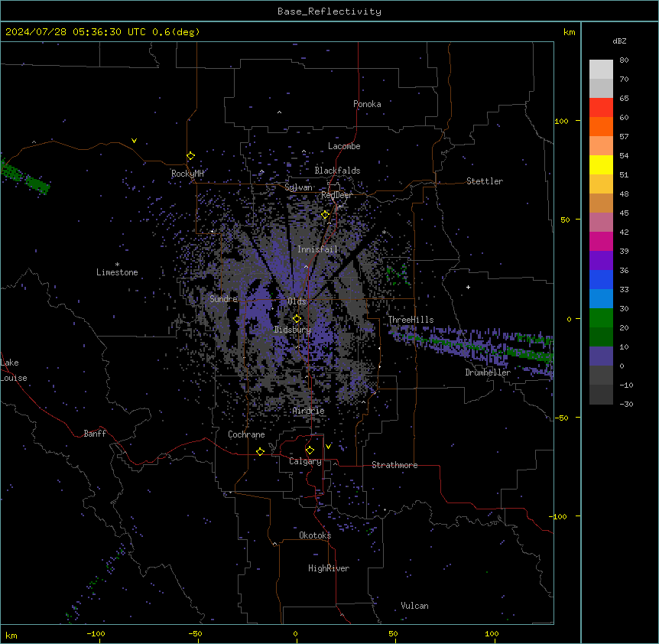Select the Olds label
Screen dimensions: 659x644
tap(297, 301)
